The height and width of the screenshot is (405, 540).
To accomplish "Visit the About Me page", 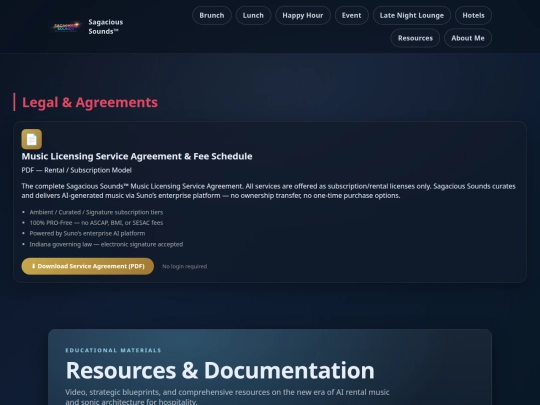I will click(x=468, y=38).
